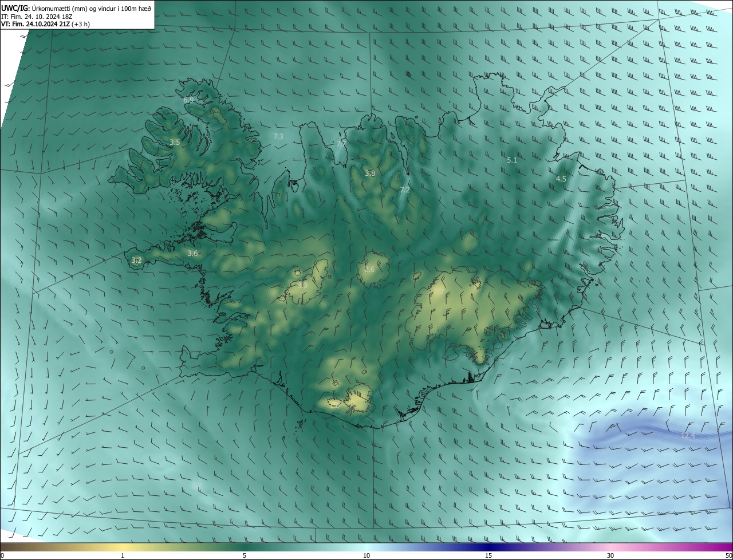
Task: Click the 2.3 value label
Action: click(x=302, y=285)
